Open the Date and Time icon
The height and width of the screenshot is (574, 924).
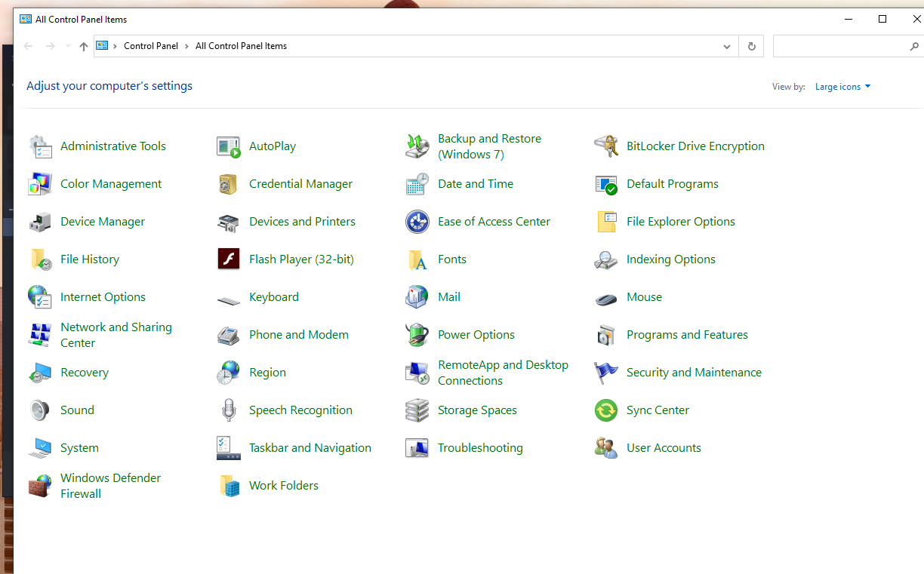tap(417, 184)
